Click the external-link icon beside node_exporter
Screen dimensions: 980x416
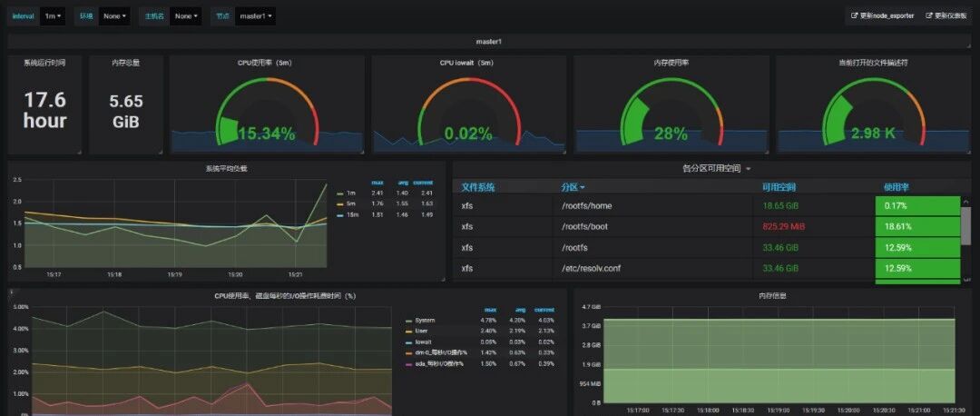pyautogui.click(x=855, y=15)
